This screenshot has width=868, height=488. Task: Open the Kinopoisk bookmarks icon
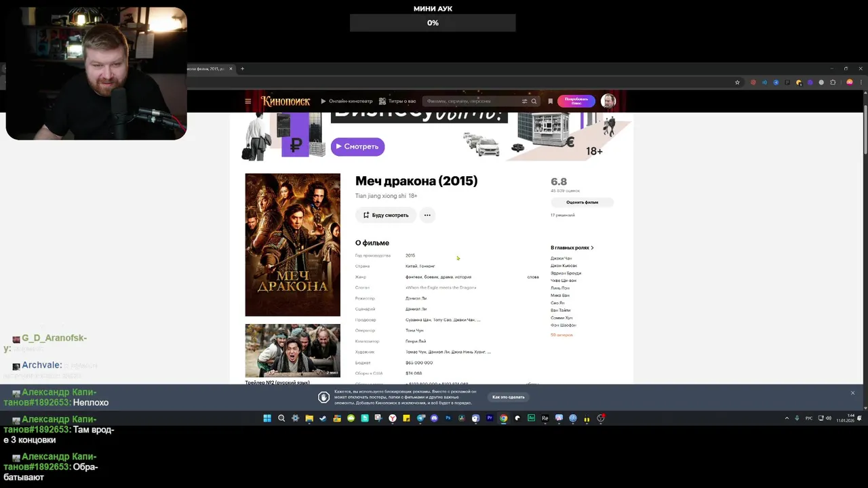(x=550, y=101)
